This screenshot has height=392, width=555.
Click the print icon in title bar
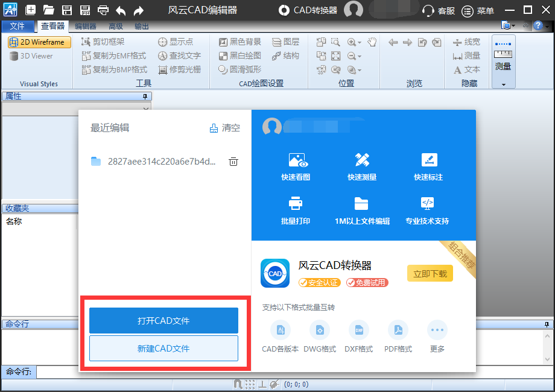103,10
